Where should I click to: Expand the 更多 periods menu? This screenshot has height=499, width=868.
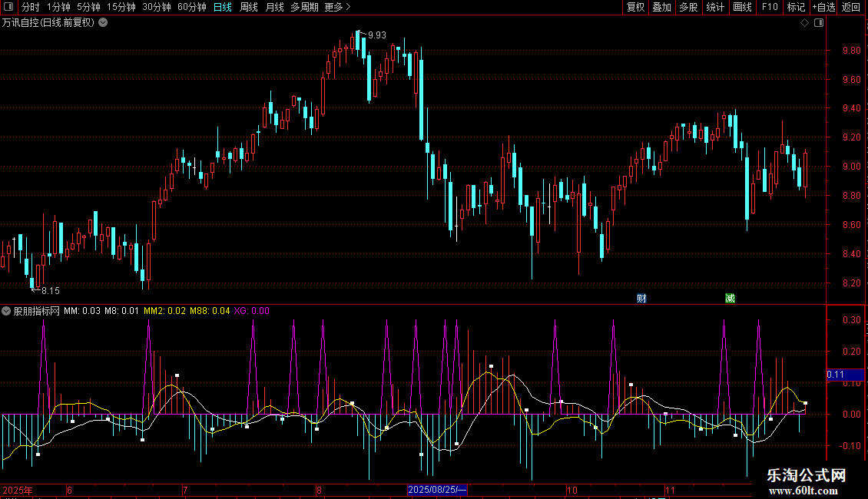pos(338,7)
